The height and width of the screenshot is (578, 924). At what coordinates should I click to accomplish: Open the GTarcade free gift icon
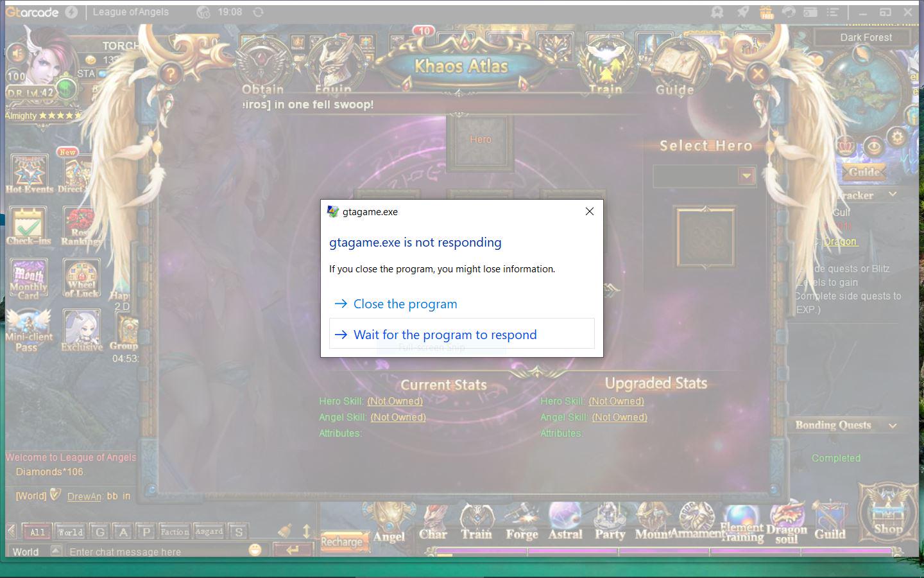(x=766, y=12)
